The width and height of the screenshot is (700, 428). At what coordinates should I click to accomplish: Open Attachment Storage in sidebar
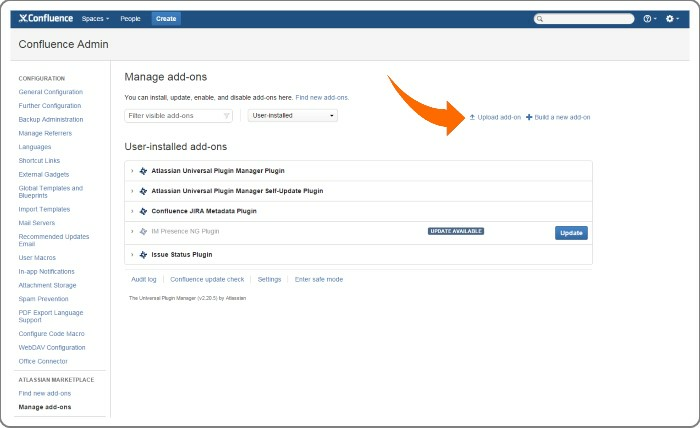coord(47,285)
